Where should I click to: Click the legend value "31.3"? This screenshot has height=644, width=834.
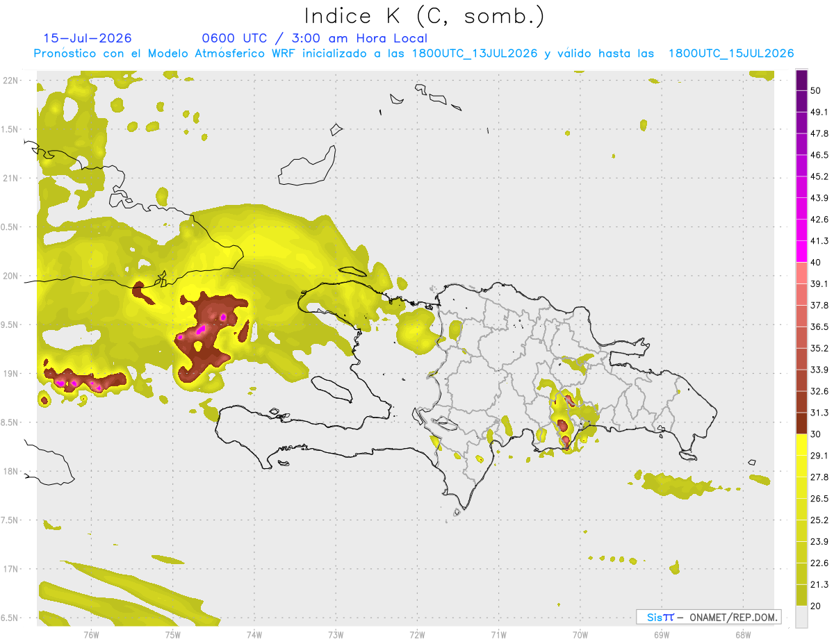819,413
